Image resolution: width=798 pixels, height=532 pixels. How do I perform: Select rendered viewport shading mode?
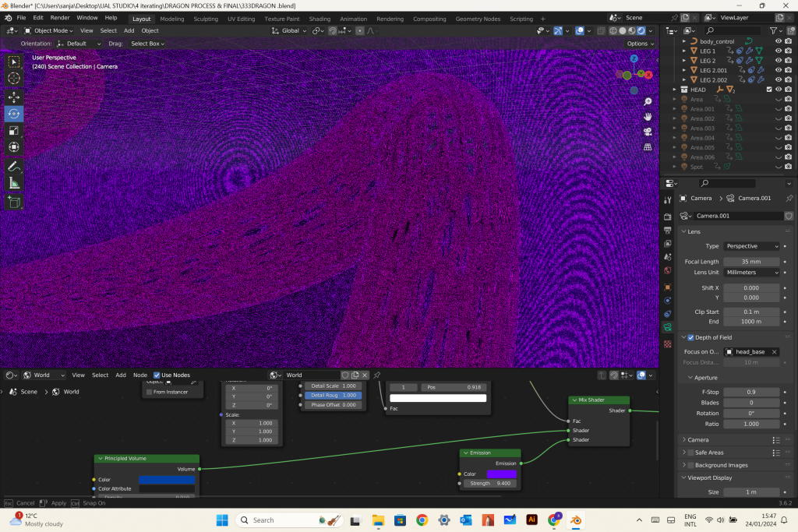tap(641, 31)
